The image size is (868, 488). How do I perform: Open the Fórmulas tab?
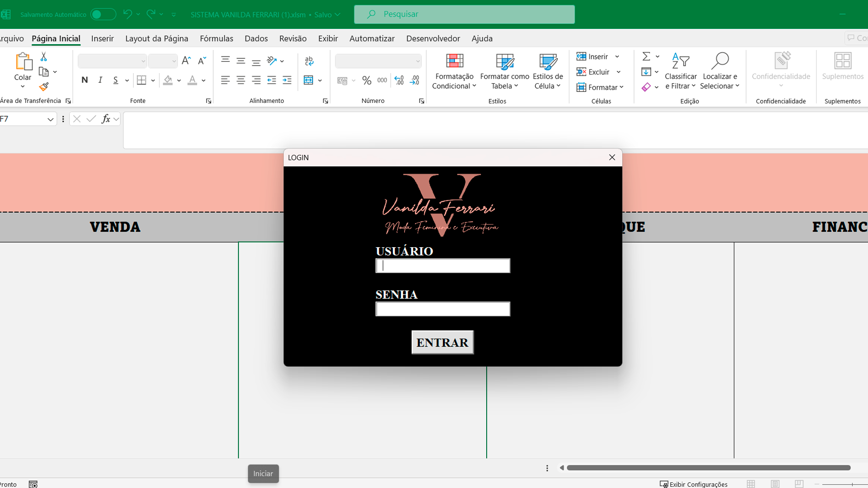coord(216,39)
